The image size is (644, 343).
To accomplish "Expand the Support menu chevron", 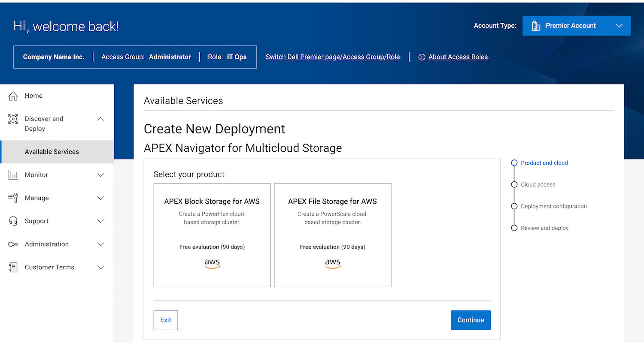I will coord(101,221).
